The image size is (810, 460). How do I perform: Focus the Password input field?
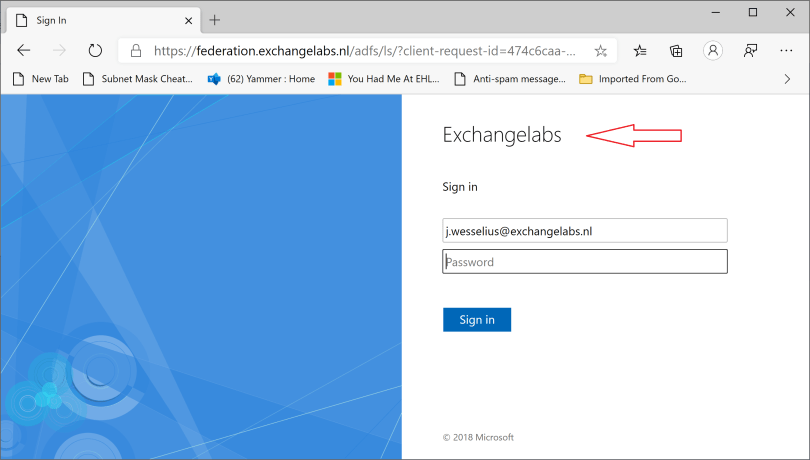(x=584, y=262)
